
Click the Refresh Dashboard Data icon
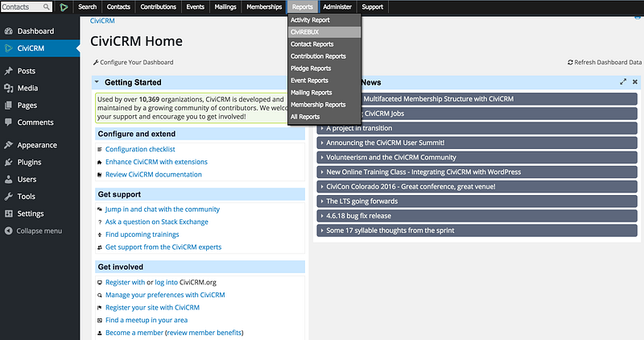(570, 63)
